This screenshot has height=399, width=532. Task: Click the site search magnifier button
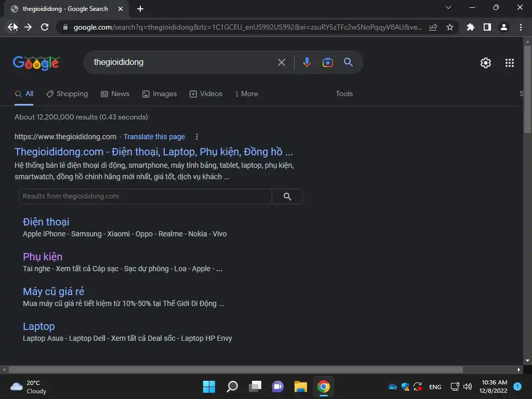tap(287, 196)
